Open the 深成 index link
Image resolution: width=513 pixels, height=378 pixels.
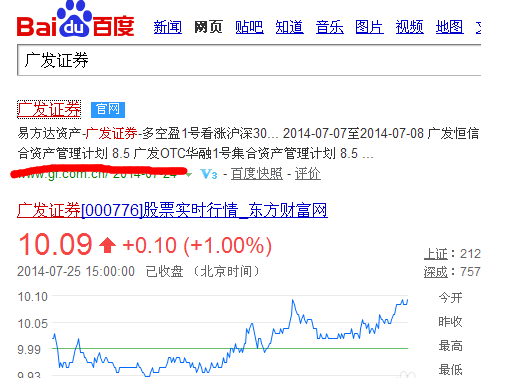click(x=436, y=272)
